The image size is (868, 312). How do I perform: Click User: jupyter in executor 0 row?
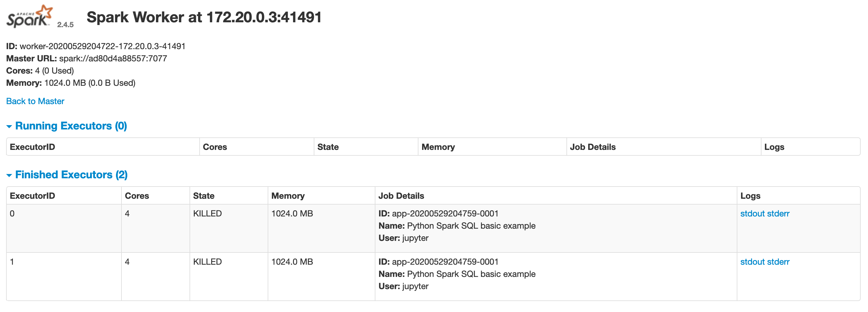pyautogui.click(x=403, y=238)
